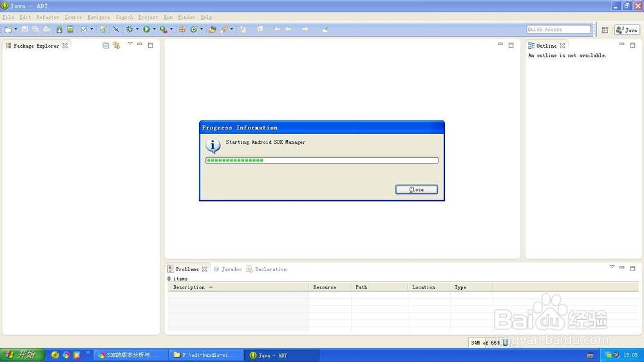644x362 pixels.
Task: Click the New wizard toolbar icon
Action: click(x=8, y=29)
